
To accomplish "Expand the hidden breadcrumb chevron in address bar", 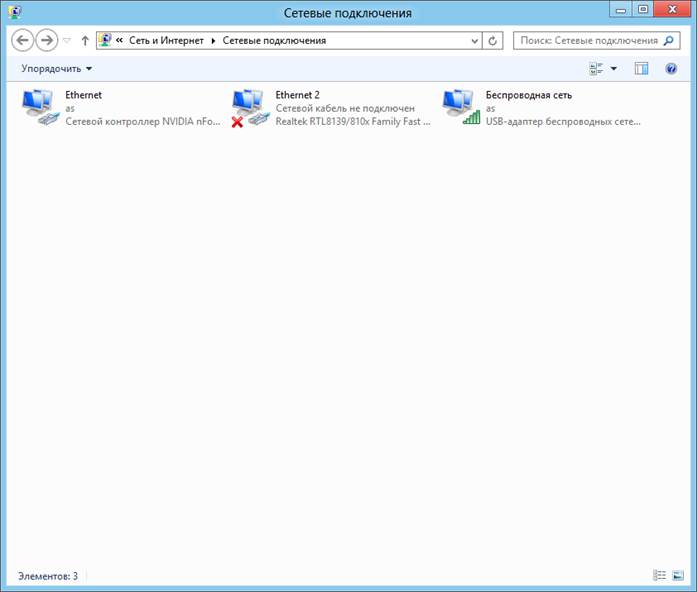I will click(119, 40).
